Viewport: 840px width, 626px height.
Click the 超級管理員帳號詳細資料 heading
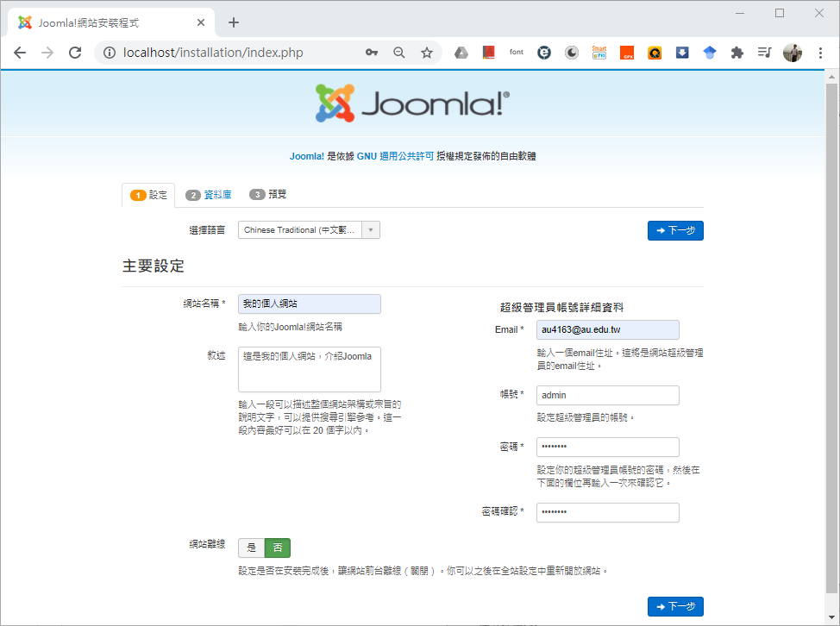pos(562,307)
